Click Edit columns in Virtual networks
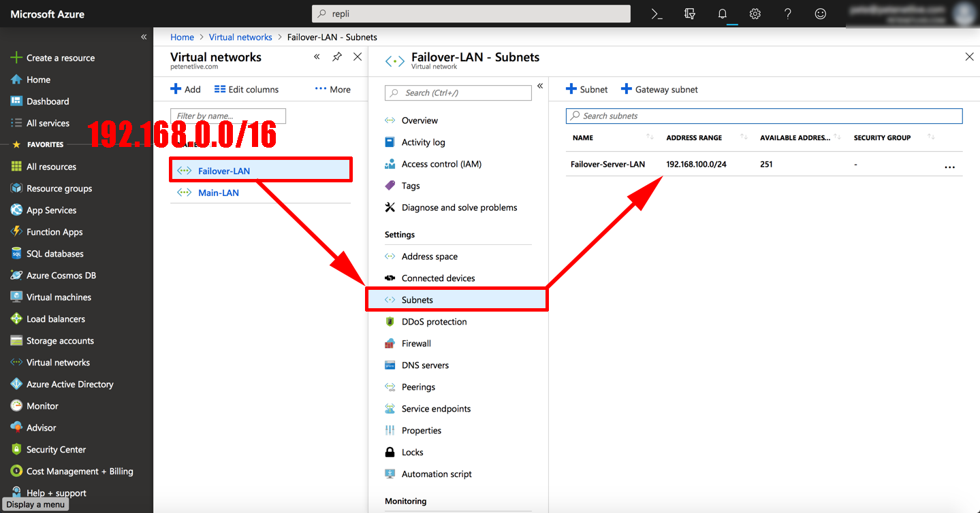980x513 pixels. (247, 89)
